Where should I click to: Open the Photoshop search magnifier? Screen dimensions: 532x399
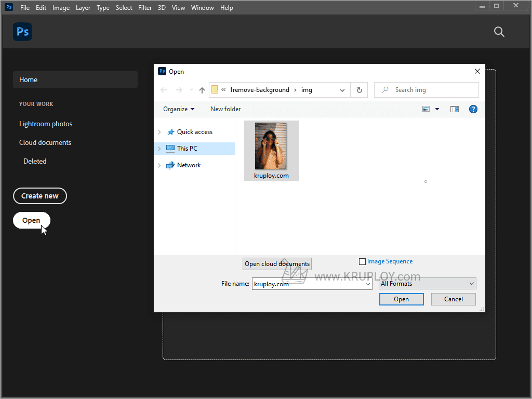pos(499,32)
